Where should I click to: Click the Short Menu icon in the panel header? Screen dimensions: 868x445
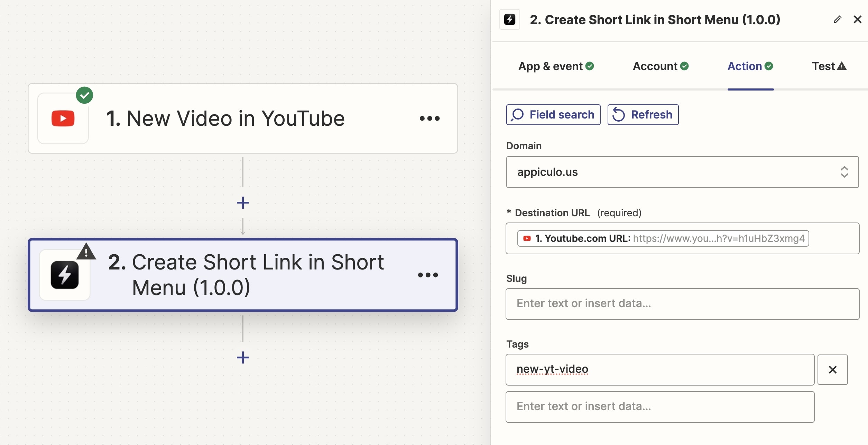point(510,19)
